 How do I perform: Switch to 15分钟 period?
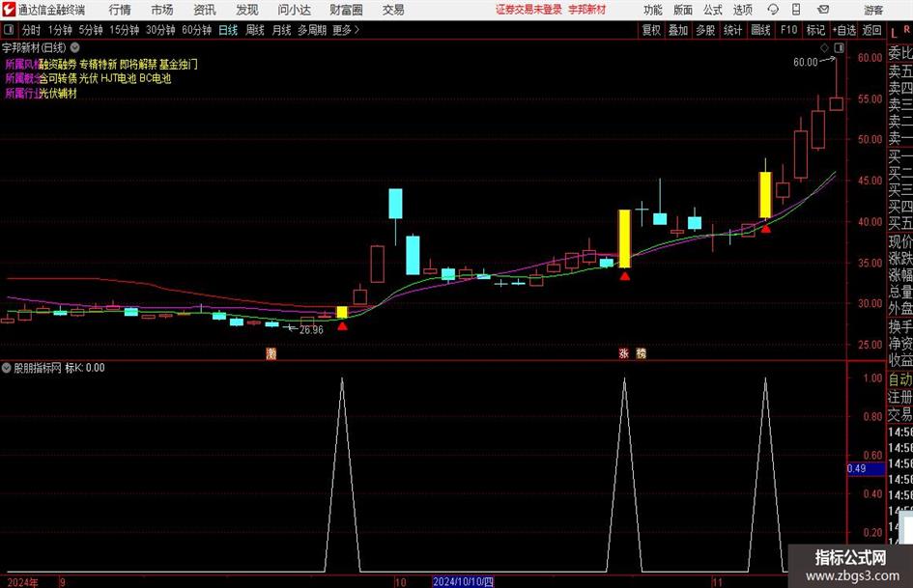[x=125, y=30]
